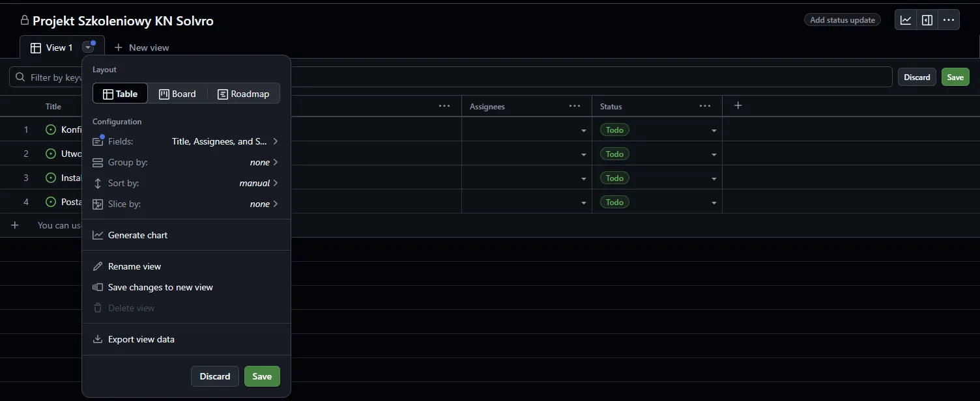Expand the Sort by setting

pyautogui.click(x=186, y=183)
